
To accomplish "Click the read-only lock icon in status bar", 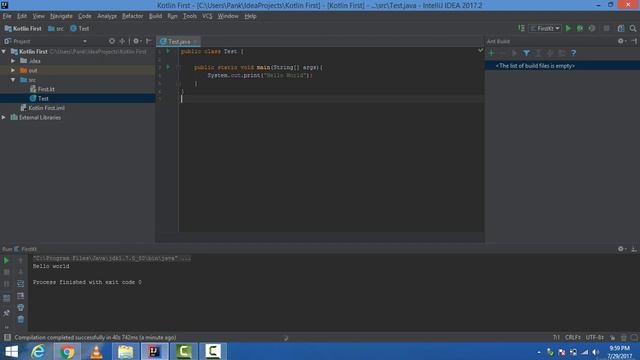I will [613, 338].
